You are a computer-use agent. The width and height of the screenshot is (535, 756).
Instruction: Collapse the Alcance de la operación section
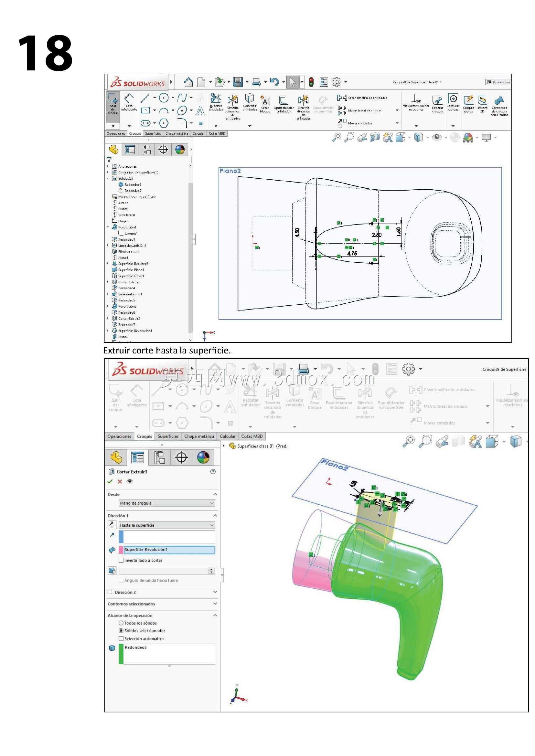[x=215, y=615]
